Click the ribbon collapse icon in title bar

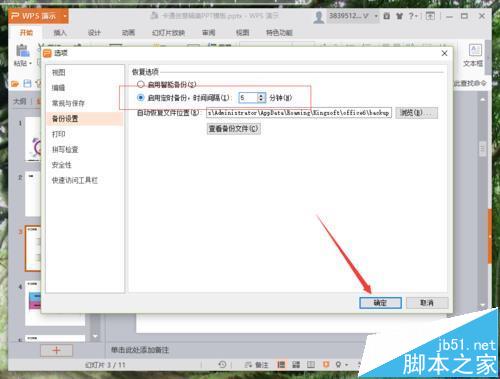click(x=430, y=16)
